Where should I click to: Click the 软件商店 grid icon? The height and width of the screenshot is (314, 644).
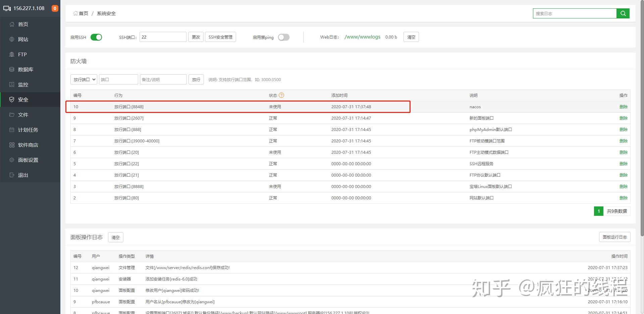coord(12,145)
